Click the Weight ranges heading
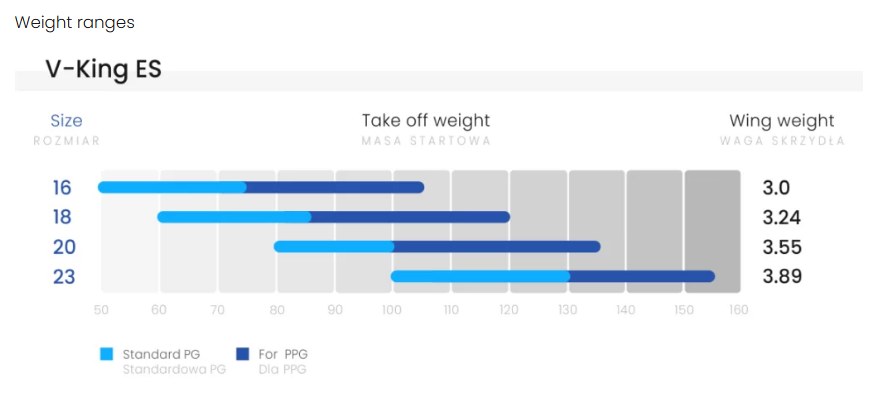Screen dimensions: 883x409 [74, 22]
